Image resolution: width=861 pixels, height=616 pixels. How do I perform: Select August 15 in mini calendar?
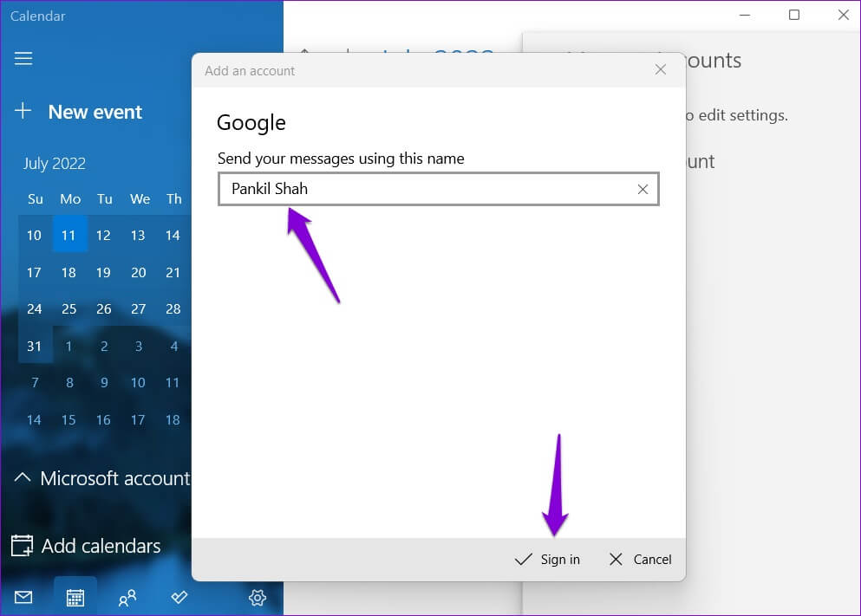(x=68, y=419)
